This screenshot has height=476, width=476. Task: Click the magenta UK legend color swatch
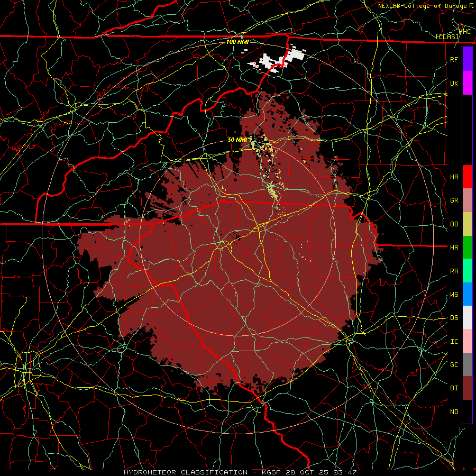point(467,83)
